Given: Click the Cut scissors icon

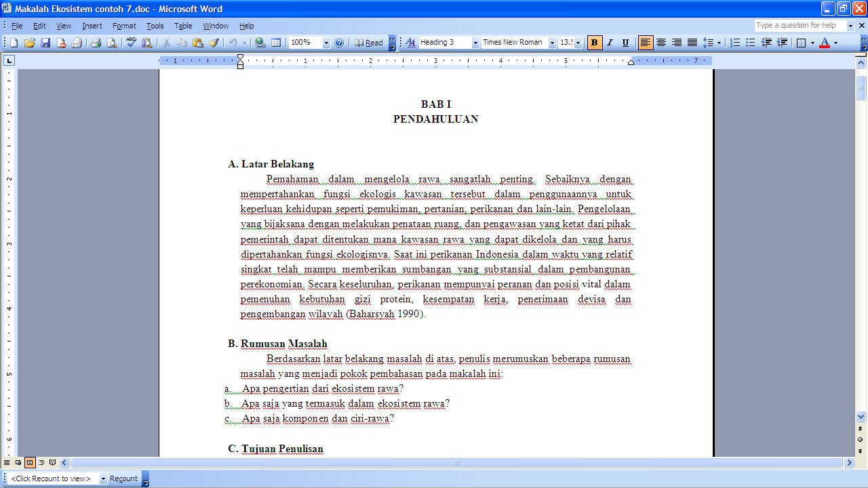Looking at the screenshot, I should point(166,43).
